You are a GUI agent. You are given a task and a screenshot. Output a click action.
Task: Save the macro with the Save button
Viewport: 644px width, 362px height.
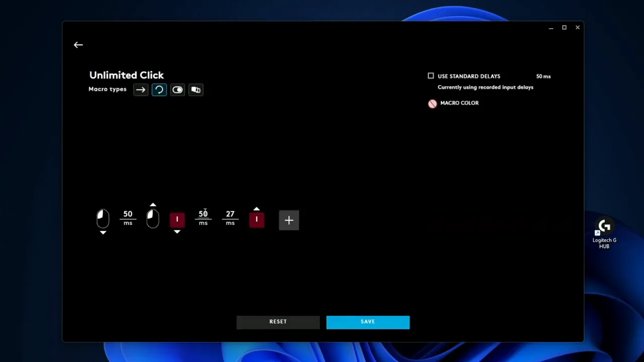point(368,322)
